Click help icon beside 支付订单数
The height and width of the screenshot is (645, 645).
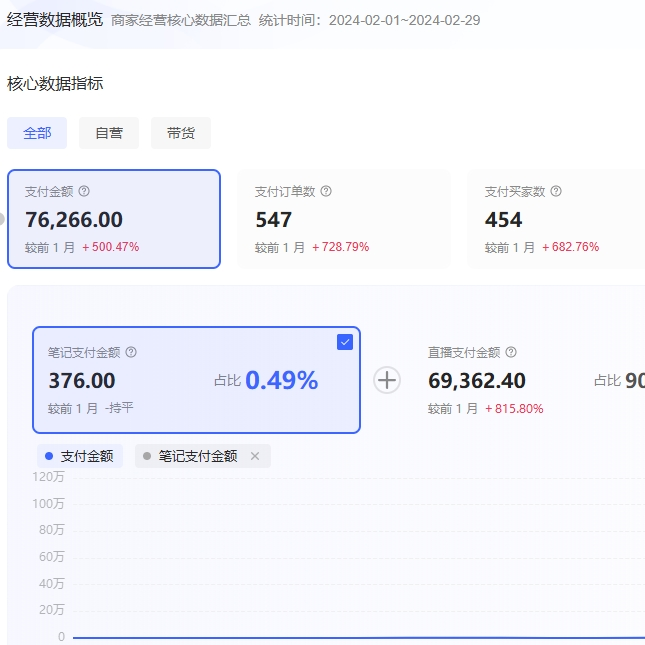[x=326, y=191]
